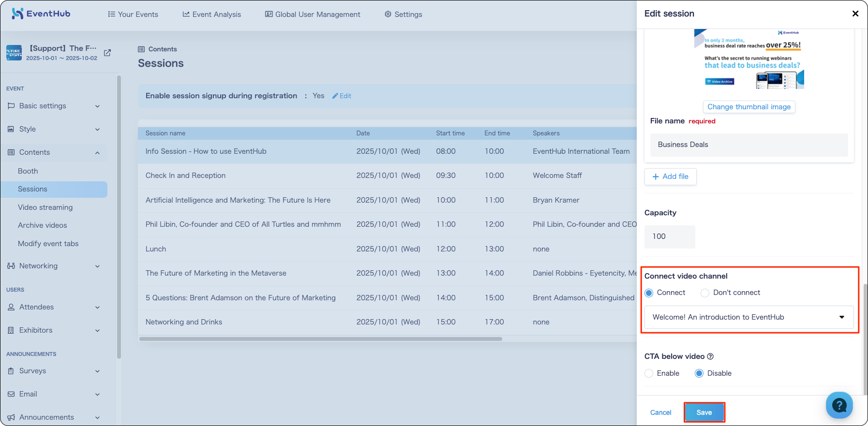Go to Video streaming page
868x426 pixels.
pos(45,207)
